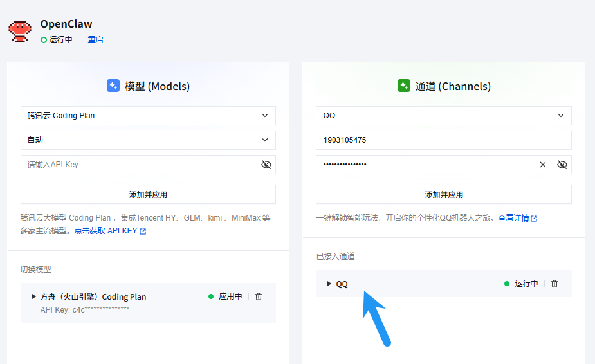Click the 请输入API Key input field

coord(138,165)
